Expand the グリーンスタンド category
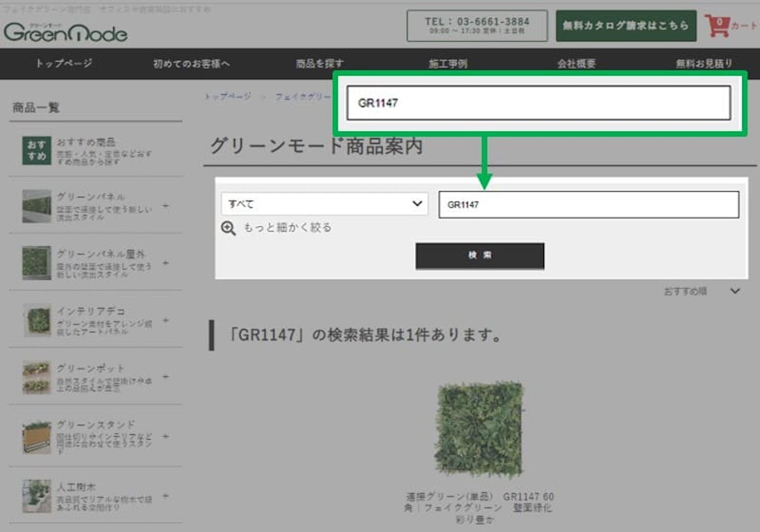This screenshot has width=760, height=532. 165,436
